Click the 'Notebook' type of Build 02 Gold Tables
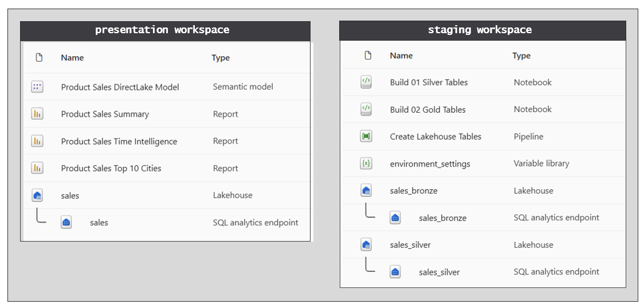 [533, 109]
